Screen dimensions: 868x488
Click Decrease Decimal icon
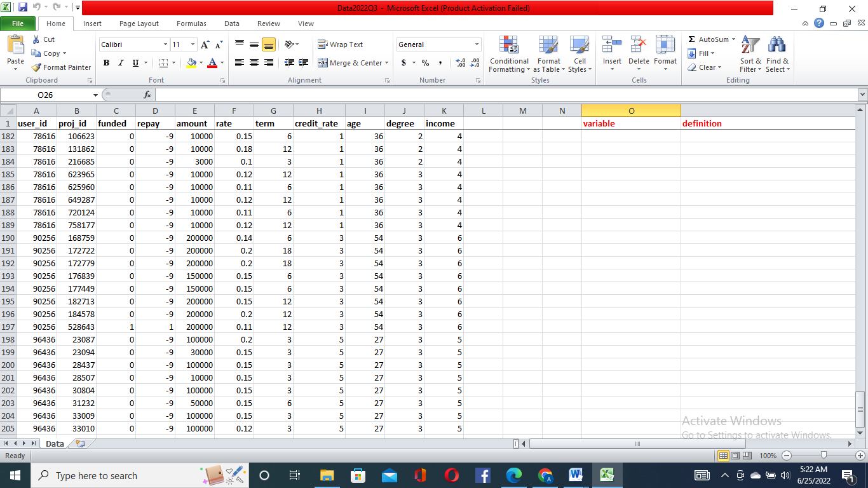point(475,63)
